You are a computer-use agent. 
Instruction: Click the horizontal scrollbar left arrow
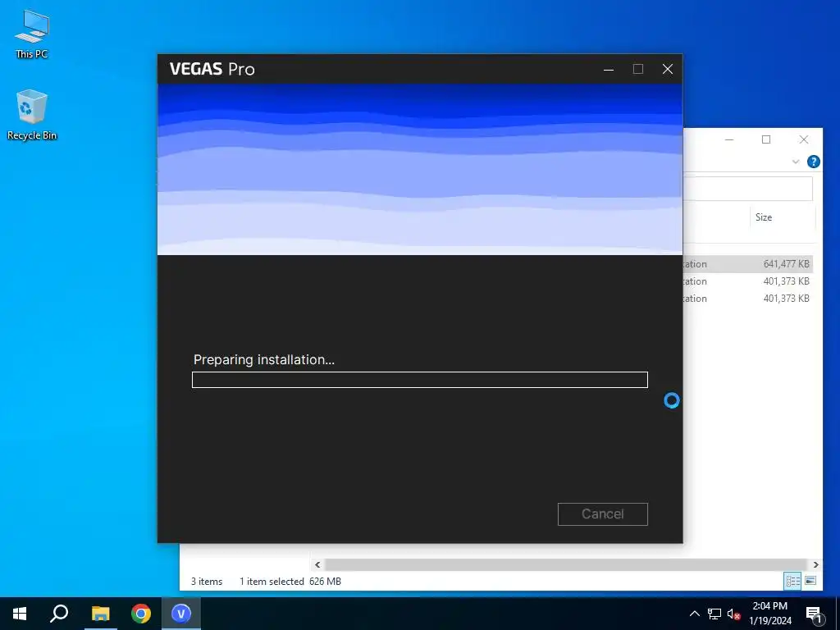(x=317, y=564)
